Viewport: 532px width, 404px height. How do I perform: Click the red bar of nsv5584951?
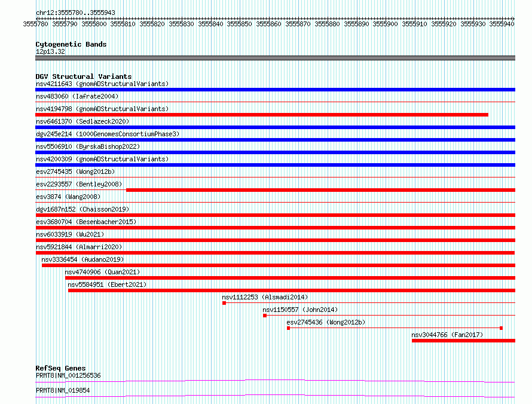(292, 290)
